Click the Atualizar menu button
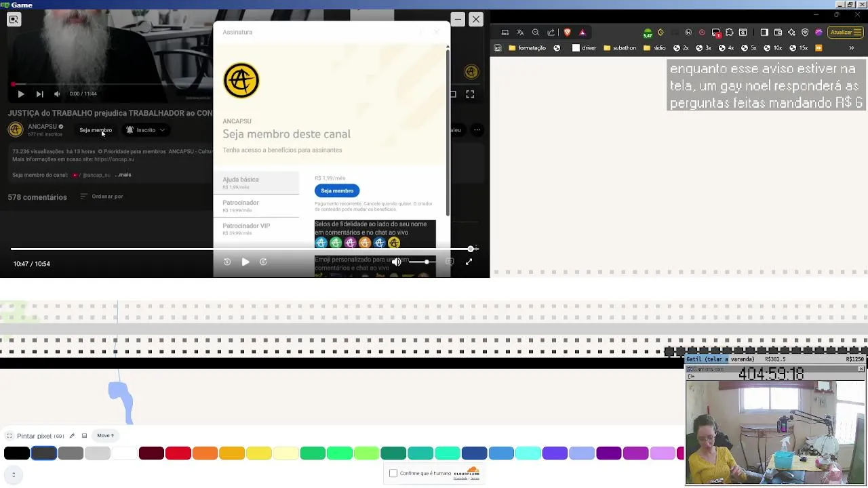Viewport: 868px width, 488px height. tap(845, 32)
